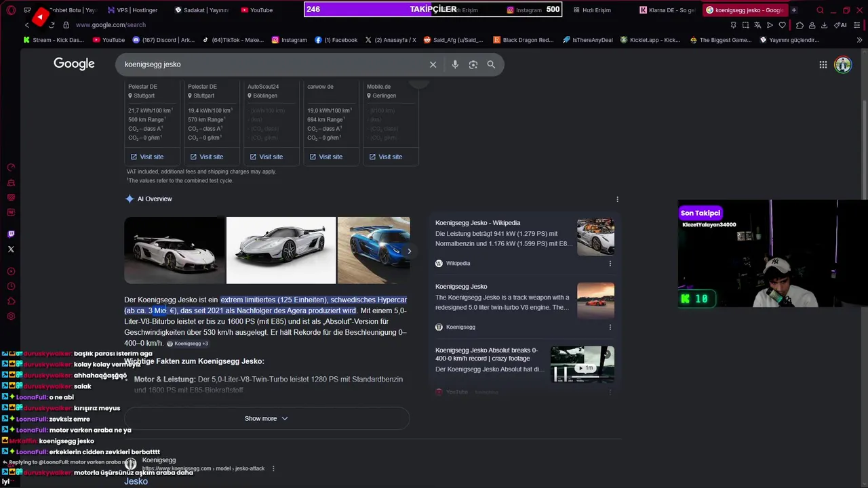Show more bookmarks with the chevron

pyautogui.click(x=860, y=40)
